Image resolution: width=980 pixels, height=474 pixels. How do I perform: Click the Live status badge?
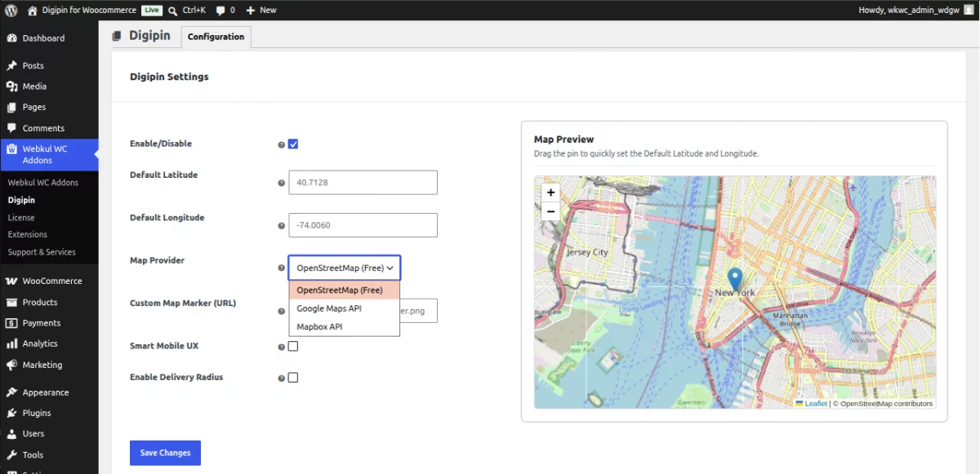[152, 11]
